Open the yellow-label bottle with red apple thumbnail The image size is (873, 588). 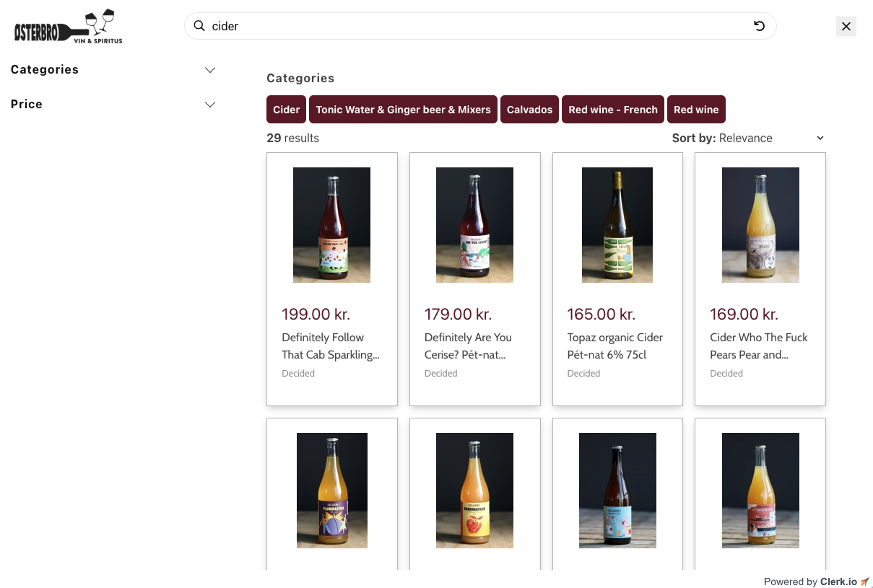pyautogui.click(x=474, y=491)
